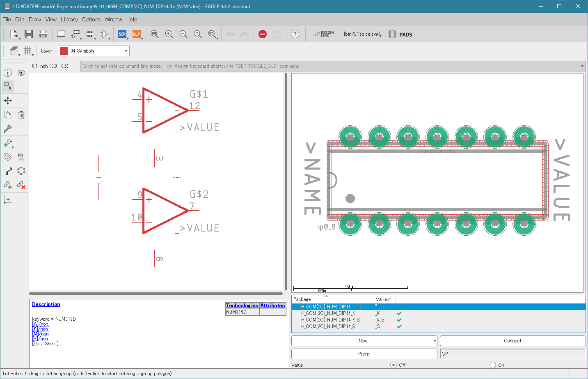This screenshot has height=379, width=588.
Task: Select the Value R2 10k tool
Action: 21,157
